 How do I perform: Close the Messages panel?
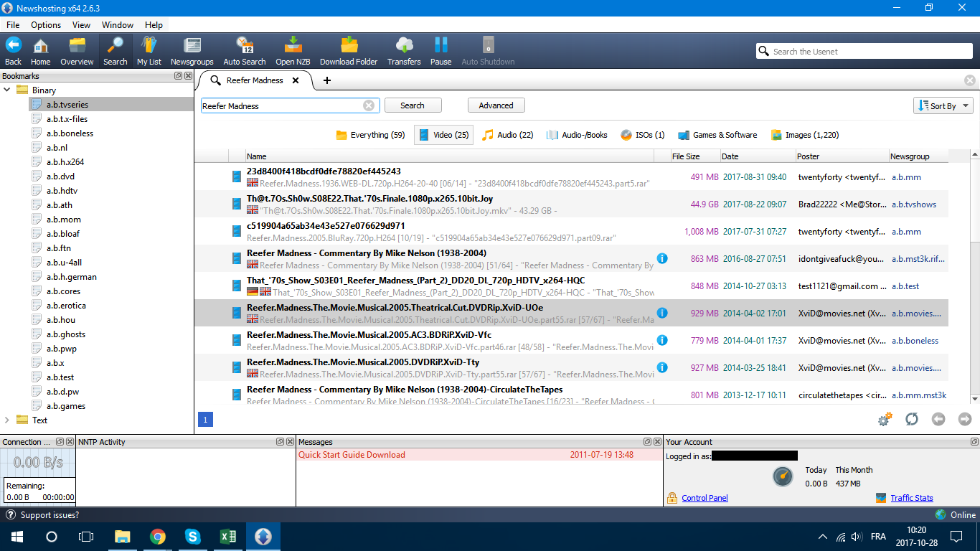657,442
